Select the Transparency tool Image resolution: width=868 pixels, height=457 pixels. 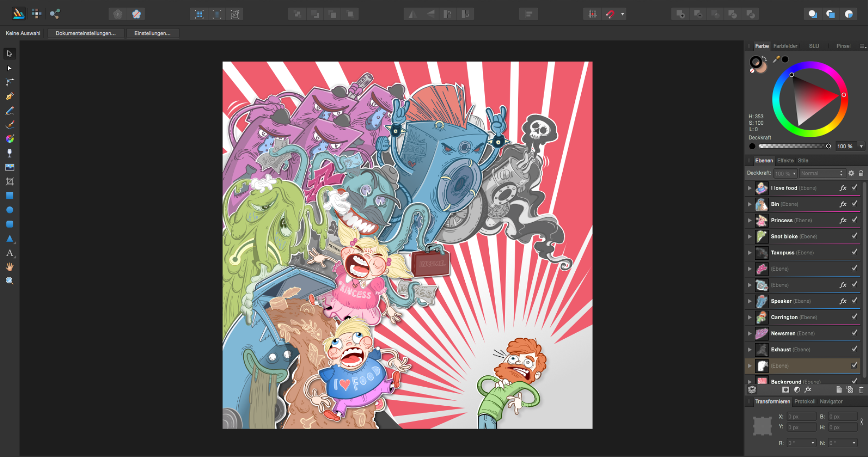[10, 153]
